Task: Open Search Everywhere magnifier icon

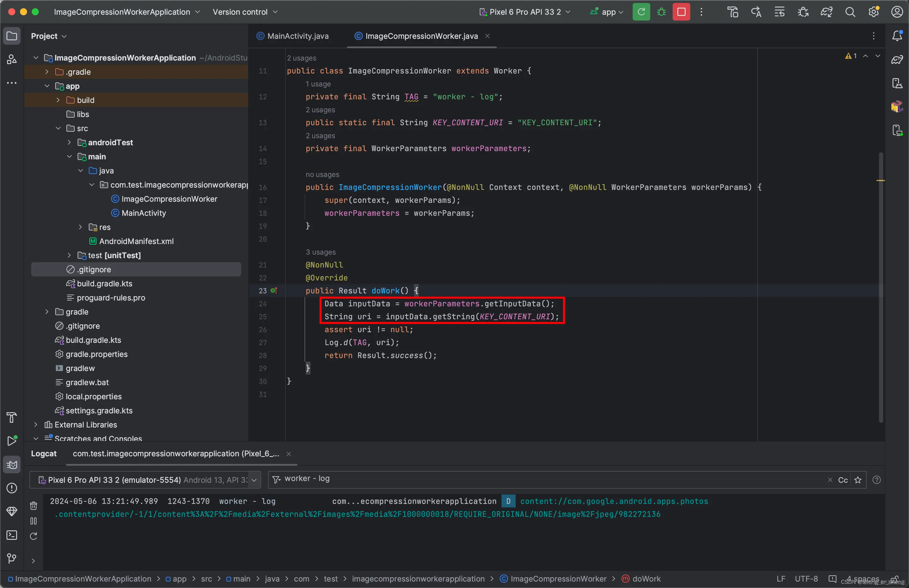Action: (850, 12)
